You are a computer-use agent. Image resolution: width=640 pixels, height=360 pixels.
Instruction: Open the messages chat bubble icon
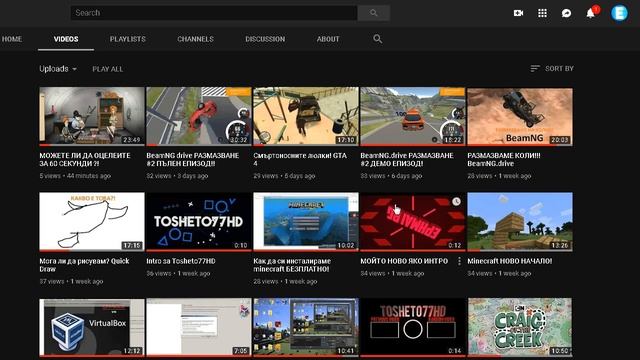point(566,13)
